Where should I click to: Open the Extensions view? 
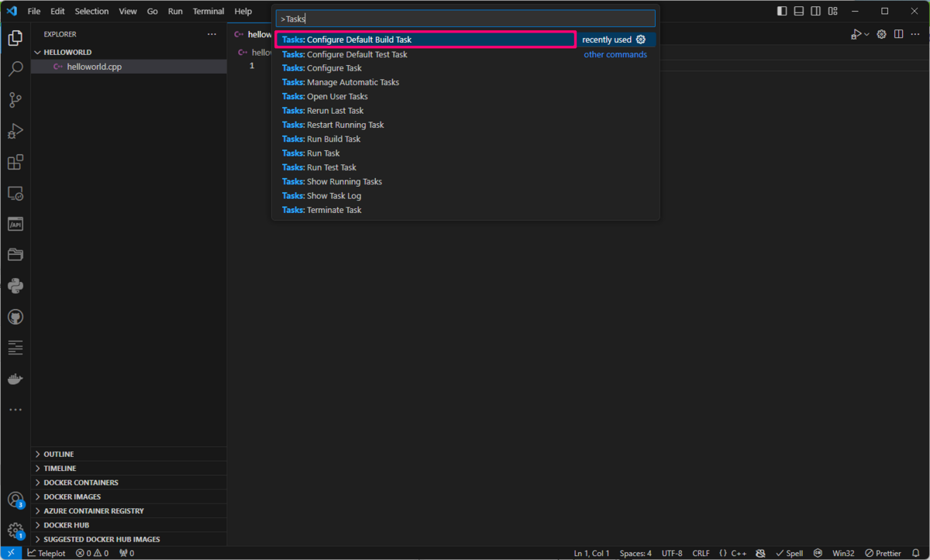pyautogui.click(x=15, y=162)
